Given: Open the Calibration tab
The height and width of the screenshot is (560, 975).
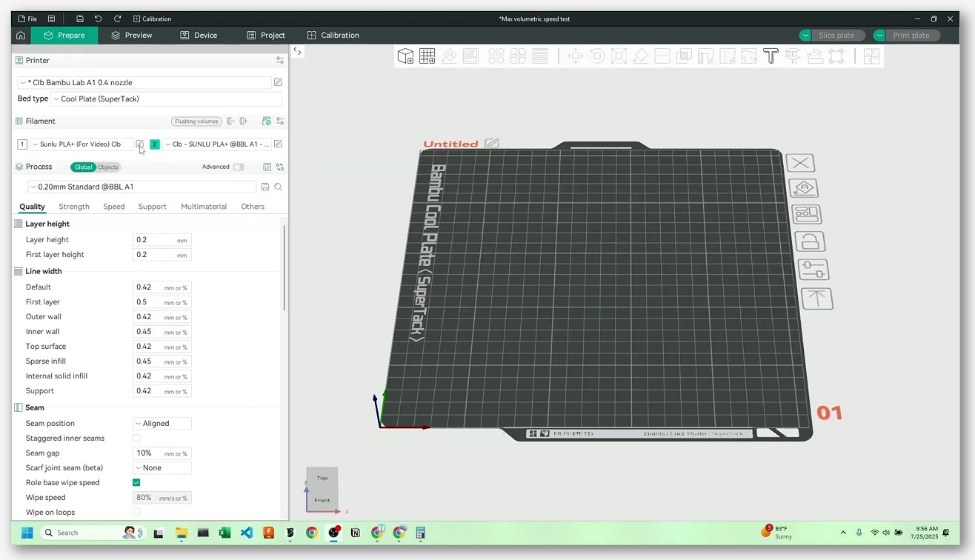Looking at the screenshot, I should tap(333, 36).
